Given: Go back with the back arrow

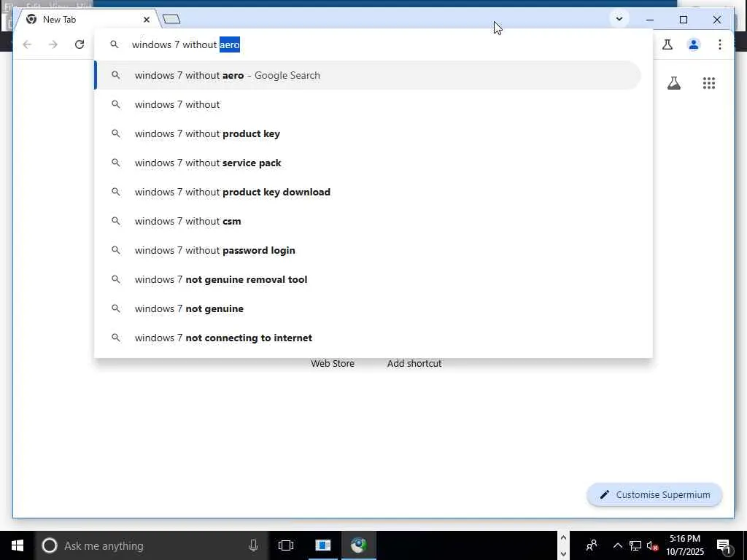Looking at the screenshot, I should pyautogui.click(x=27, y=44).
